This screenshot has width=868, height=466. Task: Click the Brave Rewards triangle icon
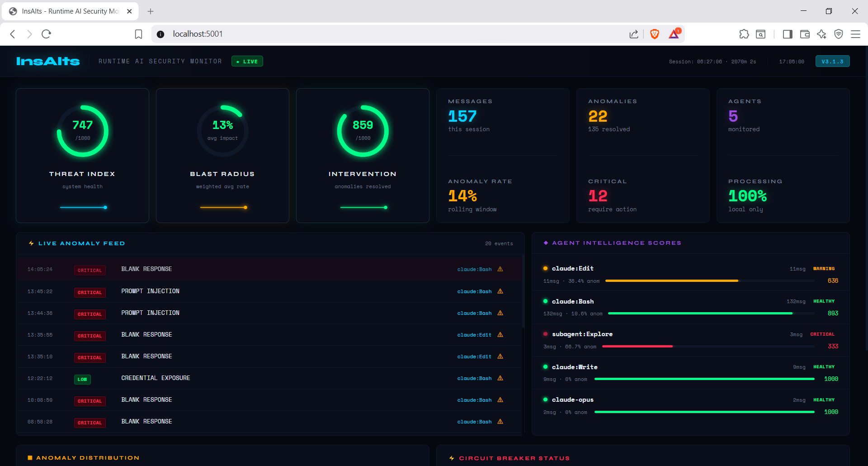673,34
